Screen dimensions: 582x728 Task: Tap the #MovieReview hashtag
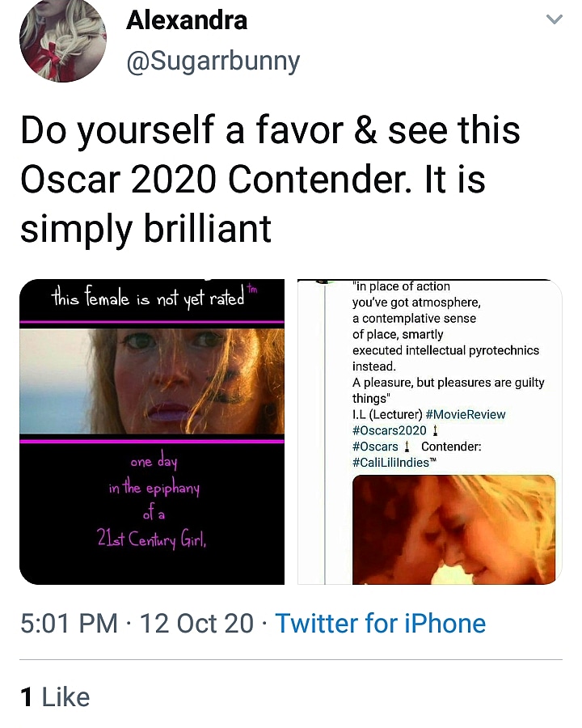click(x=465, y=414)
